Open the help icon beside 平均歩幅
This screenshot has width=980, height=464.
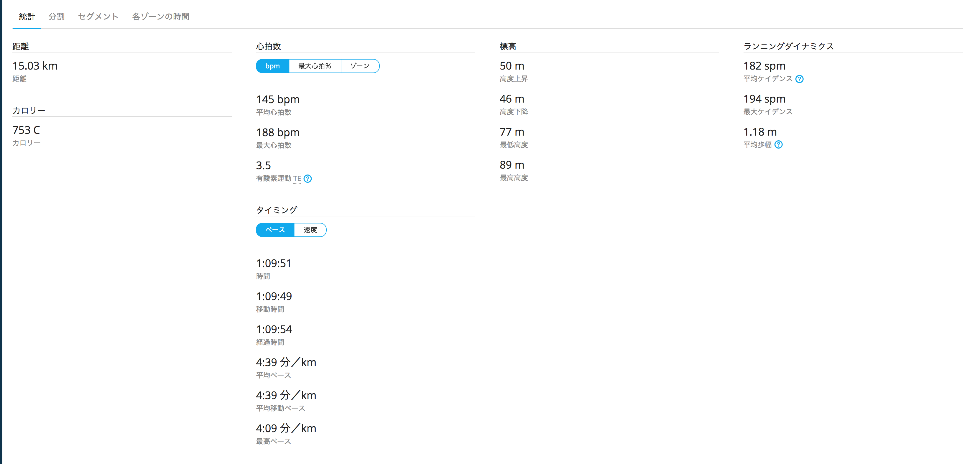(778, 144)
